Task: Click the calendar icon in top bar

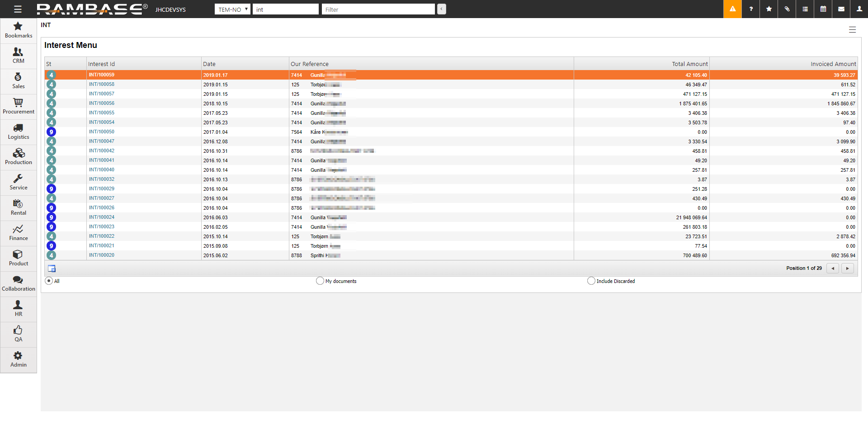Action: point(823,9)
